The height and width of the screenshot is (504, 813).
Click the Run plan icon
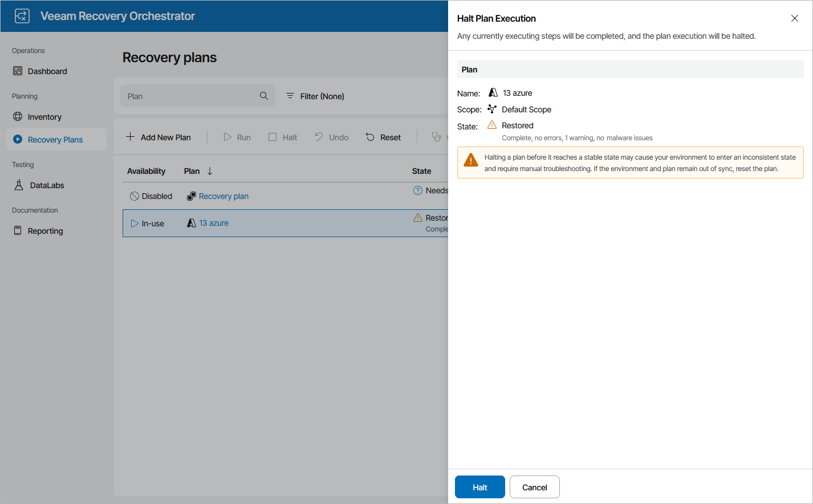pos(227,137)
